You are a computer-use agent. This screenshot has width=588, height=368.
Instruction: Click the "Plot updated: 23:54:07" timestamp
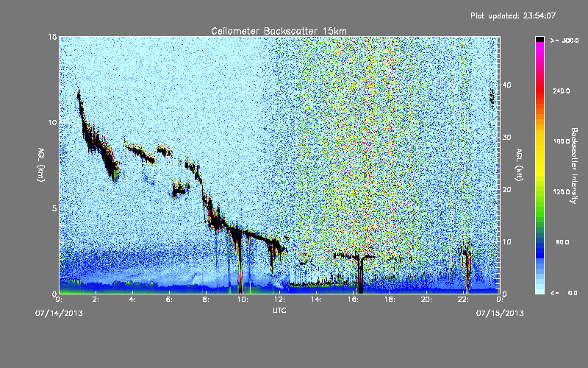pyautogui.click(x=513, y=15)
